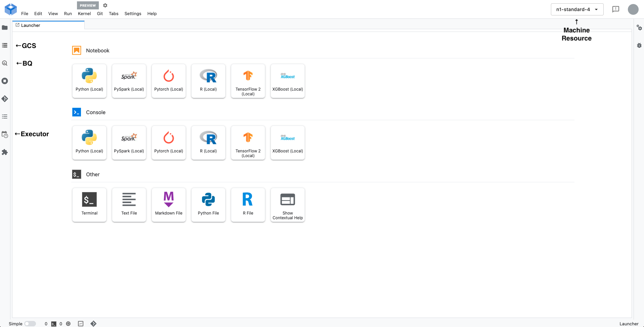
Task: Open the View menu
Action: point(53,14)
